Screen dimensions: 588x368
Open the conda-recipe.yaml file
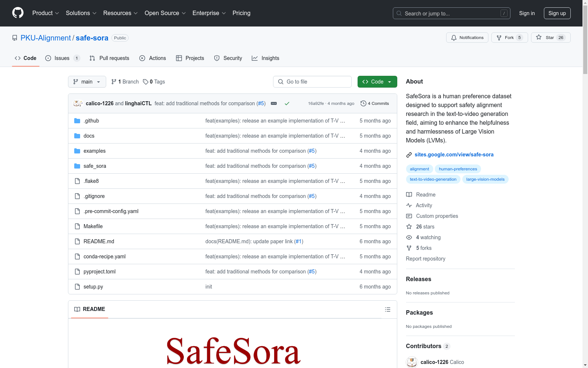point(104,256)
